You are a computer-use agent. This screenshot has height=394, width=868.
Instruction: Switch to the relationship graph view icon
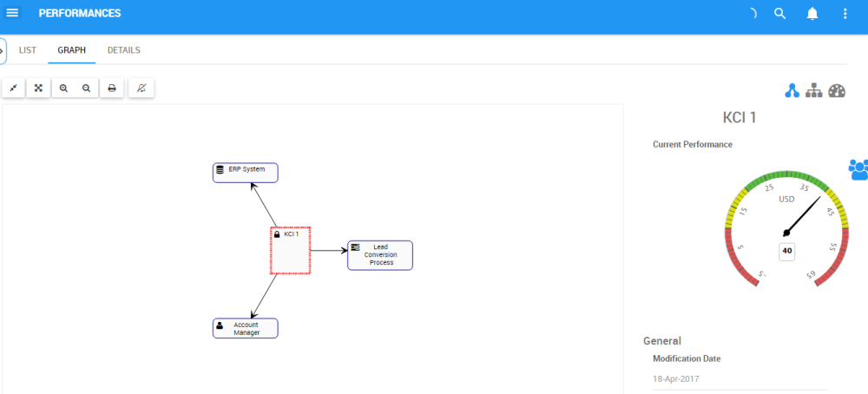click(792, 91)
